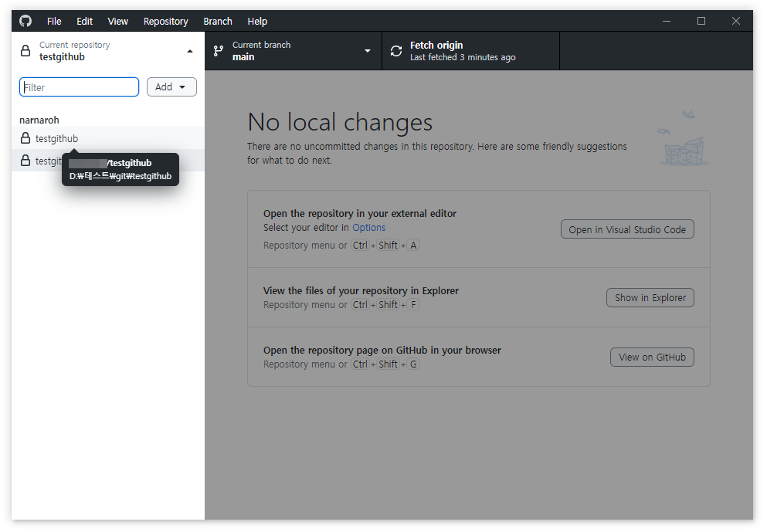Click the lock icon of first testgithub row
The height and width of the screenshot is (532, 767).
pyautogui.click(x=25, y=138)
